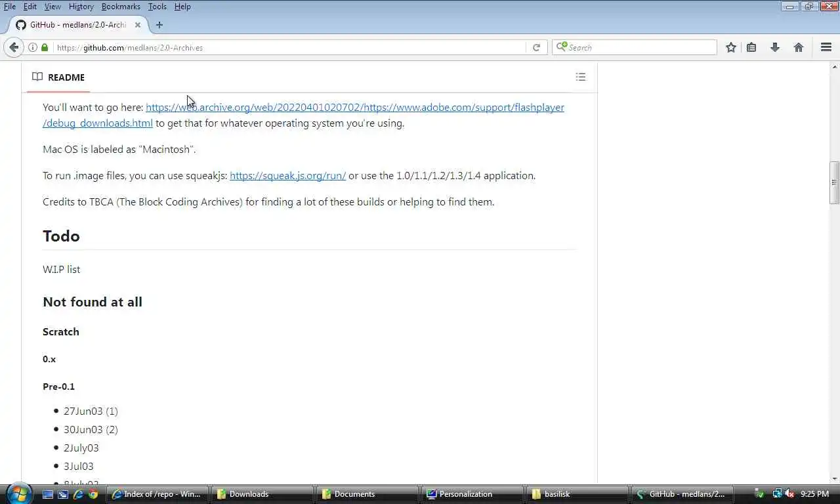Image resolution: width=840 pixels, height=504 pixels.
Task: Click the URL address bar
Action: tap(289, 47)
